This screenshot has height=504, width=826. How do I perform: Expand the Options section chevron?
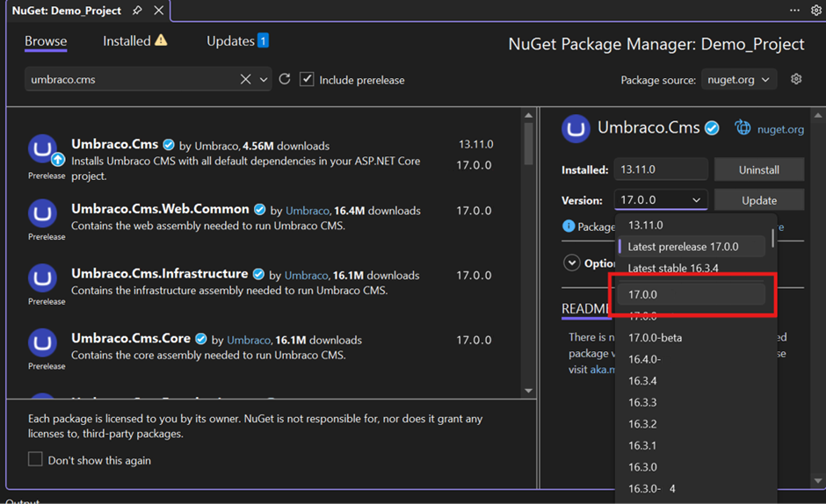click(x=572, y=263)
